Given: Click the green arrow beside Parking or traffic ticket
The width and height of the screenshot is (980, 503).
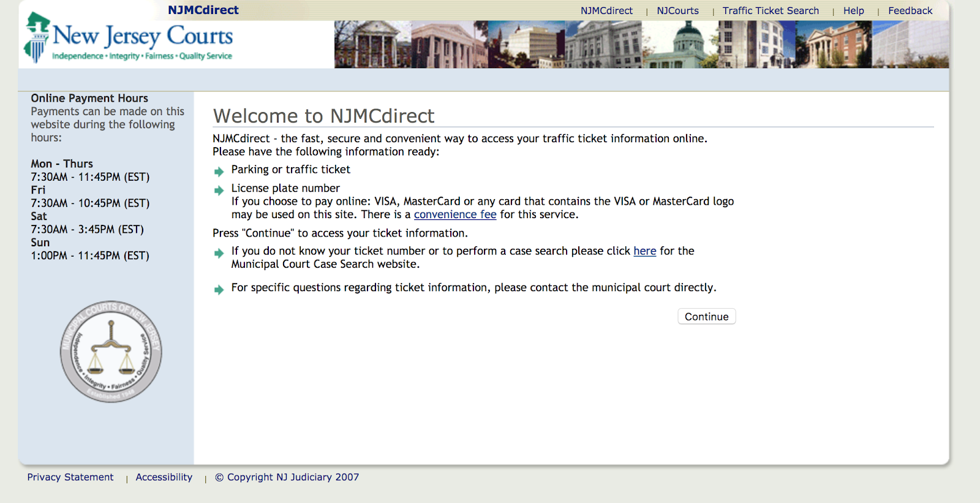Looking at the screenshot, I should (219, 172).
